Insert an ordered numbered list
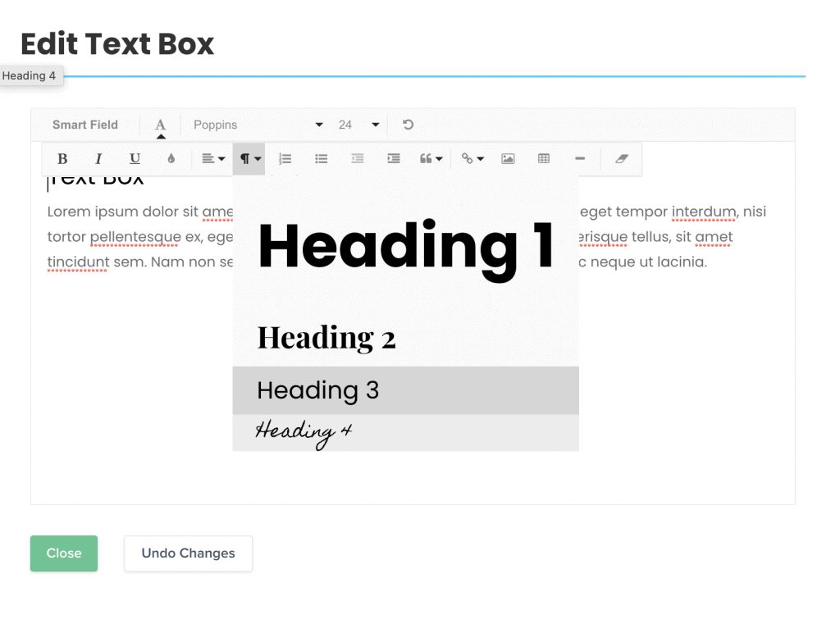The width and height of the screenshot is (840, 624). click(285, 159)
